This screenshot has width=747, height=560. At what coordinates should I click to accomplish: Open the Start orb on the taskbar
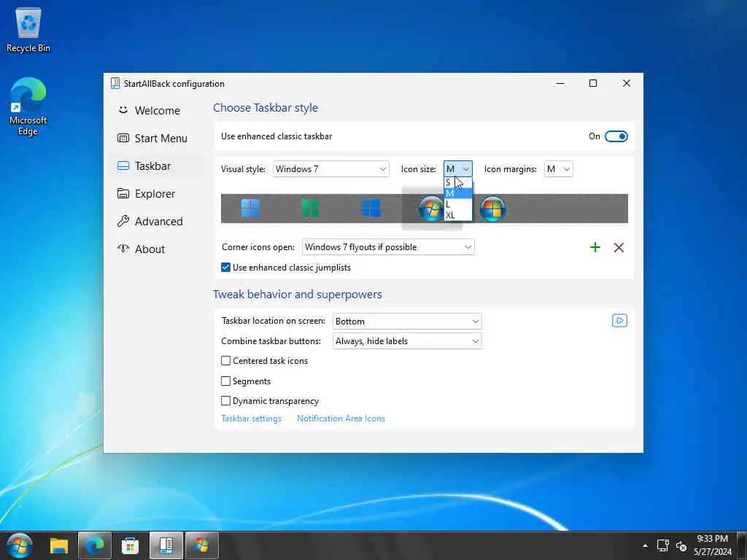pyautogui.click(x=20, y=545)
